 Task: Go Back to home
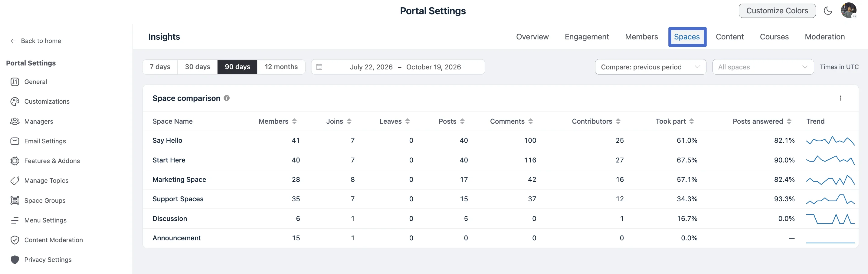click(36, 41)
